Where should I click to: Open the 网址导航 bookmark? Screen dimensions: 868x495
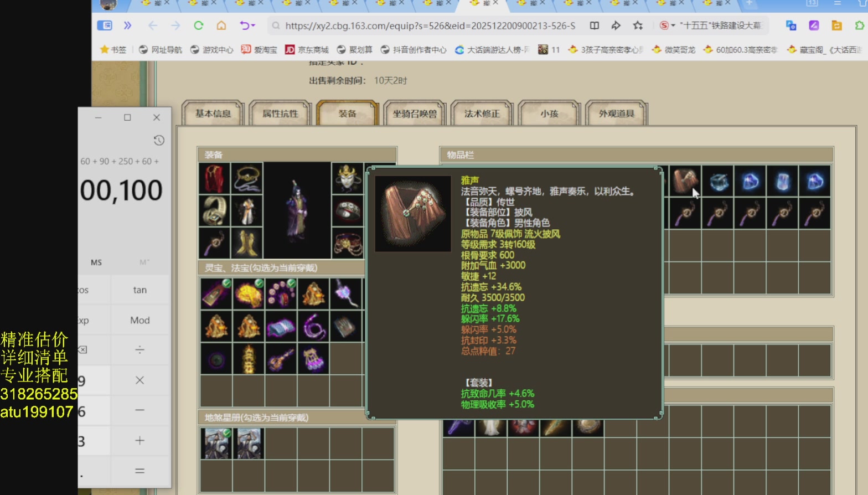click(160, 50)
